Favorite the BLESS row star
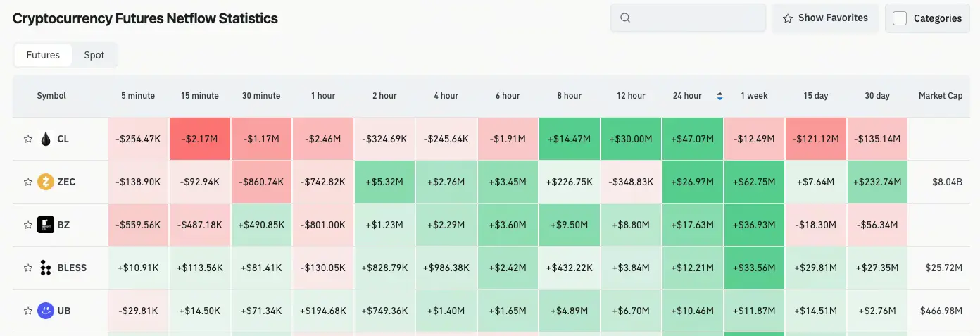Screen dimensions: 980x336 click(28, 268)
